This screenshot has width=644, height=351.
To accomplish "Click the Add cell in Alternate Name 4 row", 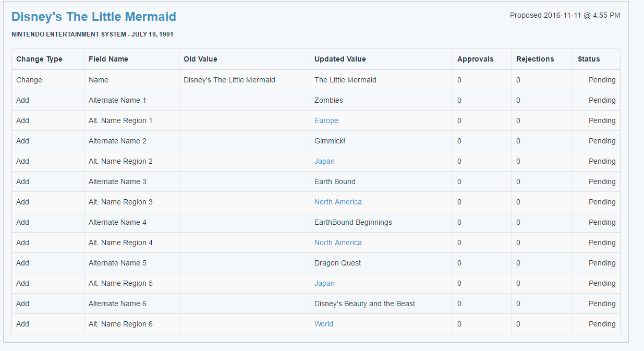I will pyautogui.click(x=48, y=222).
